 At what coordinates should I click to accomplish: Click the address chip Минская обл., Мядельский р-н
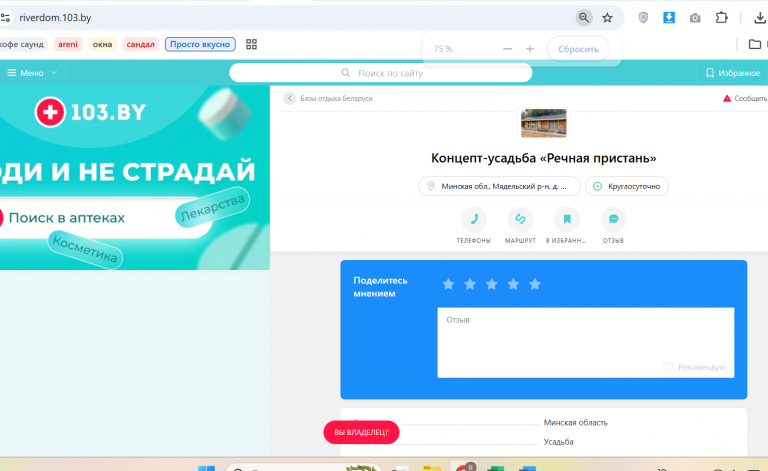point(499,186)
